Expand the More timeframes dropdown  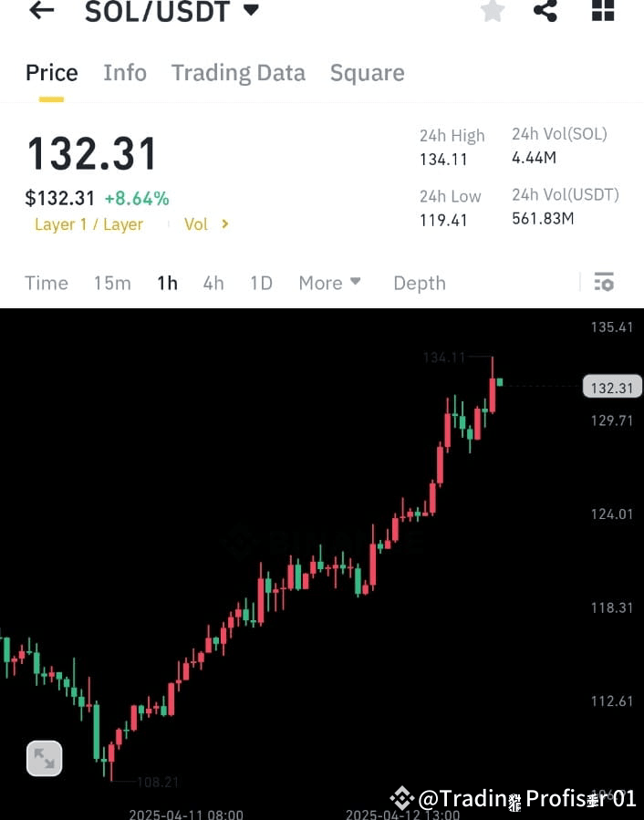pos(329,283)
